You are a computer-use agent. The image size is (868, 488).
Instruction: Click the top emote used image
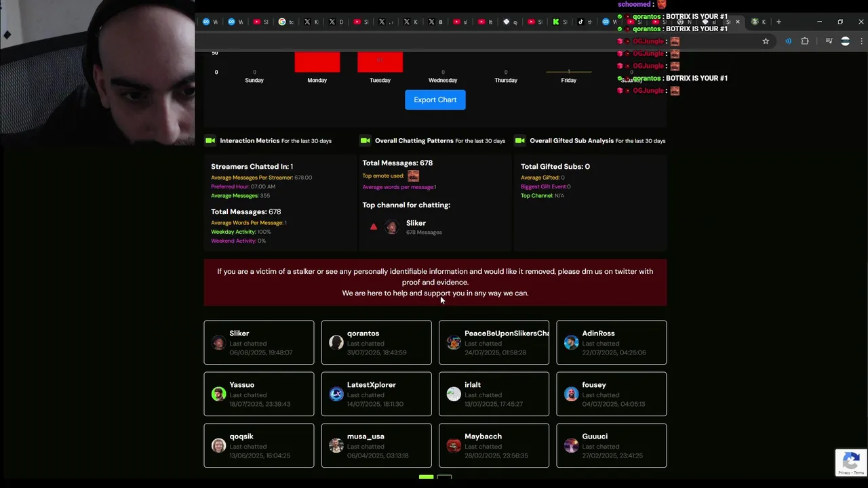click(x=413, y=176)
